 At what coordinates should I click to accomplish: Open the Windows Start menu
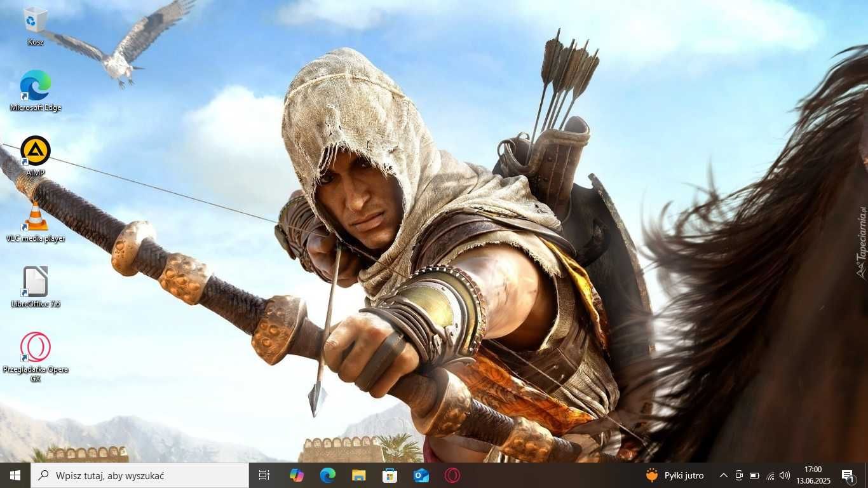click(x=15, y=475)
